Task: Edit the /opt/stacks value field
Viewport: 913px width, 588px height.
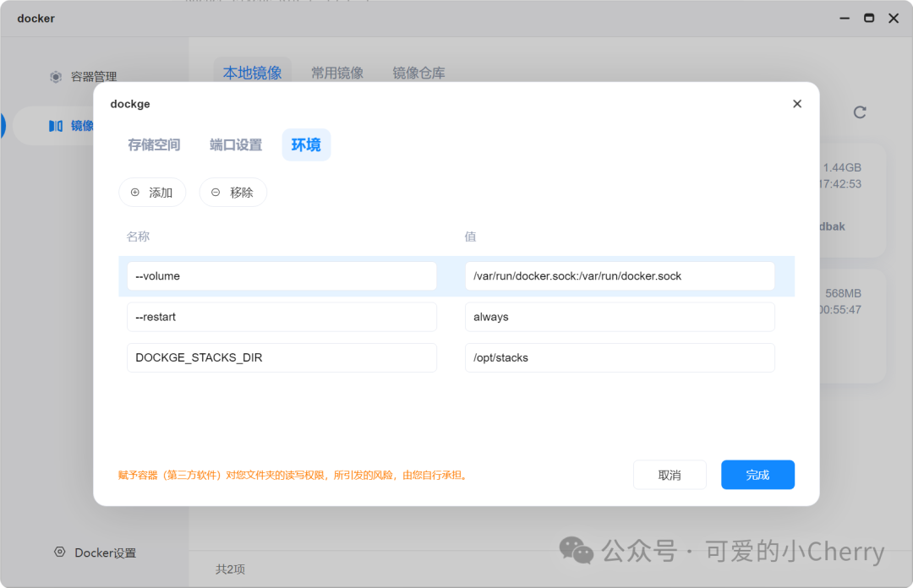Action: (620, 357)
